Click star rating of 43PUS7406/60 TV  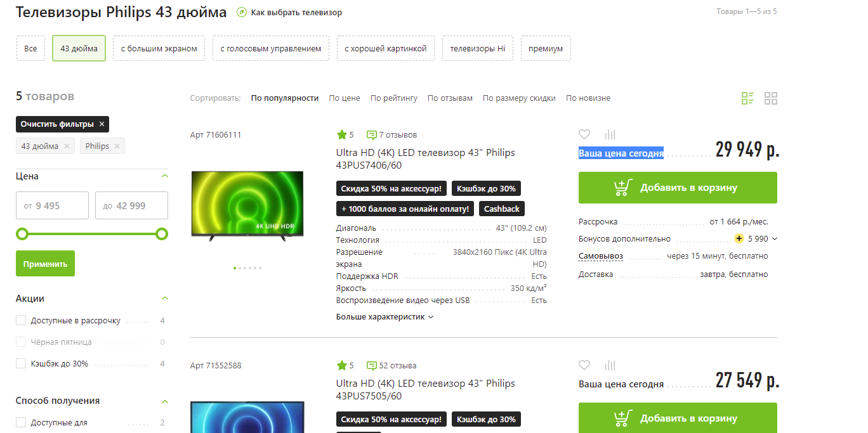click(x=345, y=135)
